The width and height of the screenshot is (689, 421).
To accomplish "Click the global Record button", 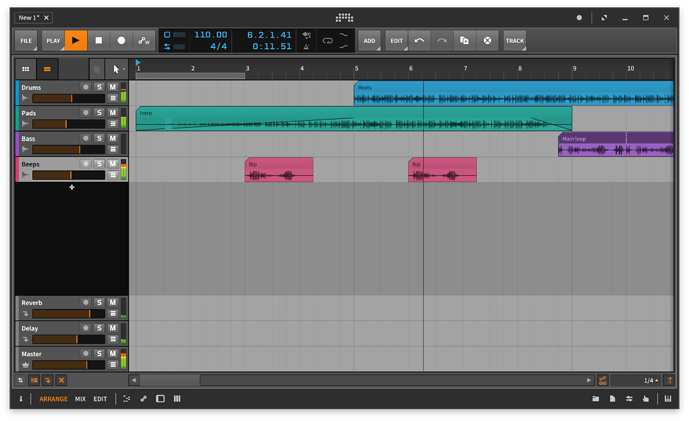I will pyautogui.click(x=121, y=40).
